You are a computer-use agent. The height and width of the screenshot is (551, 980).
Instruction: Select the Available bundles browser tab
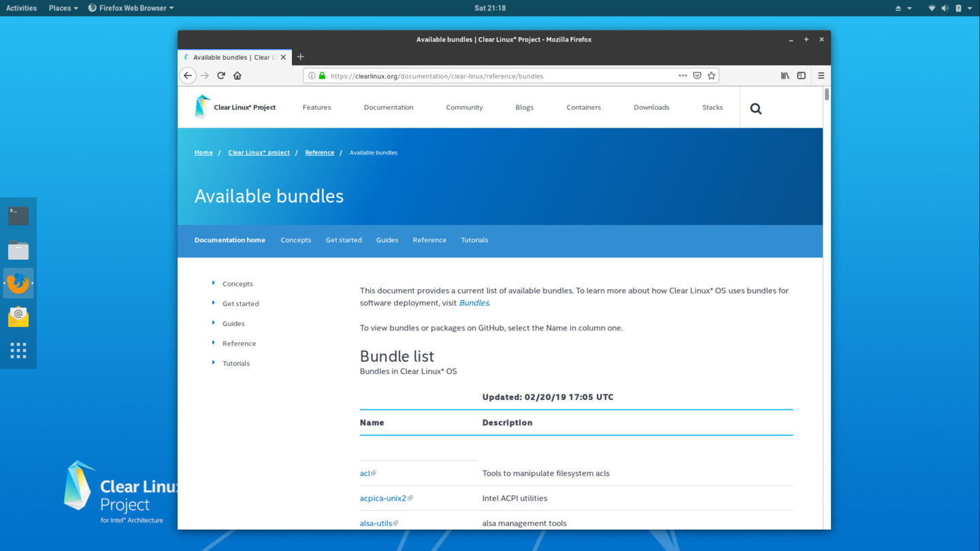(x=235, y=57)
